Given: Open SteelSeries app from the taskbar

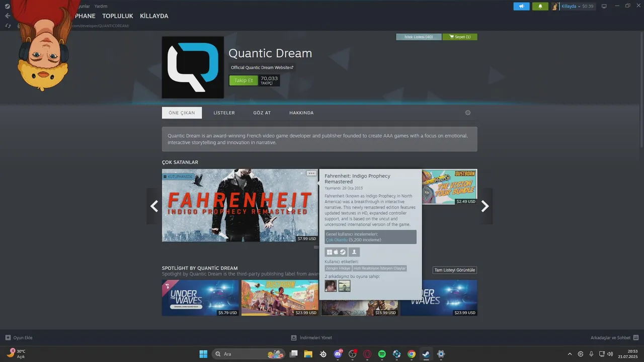Looking at the screenshot, I should point(323,354).
